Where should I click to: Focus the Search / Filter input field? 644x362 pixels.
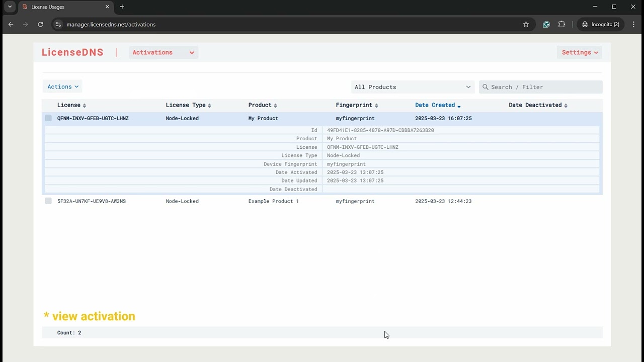point(541,87)
